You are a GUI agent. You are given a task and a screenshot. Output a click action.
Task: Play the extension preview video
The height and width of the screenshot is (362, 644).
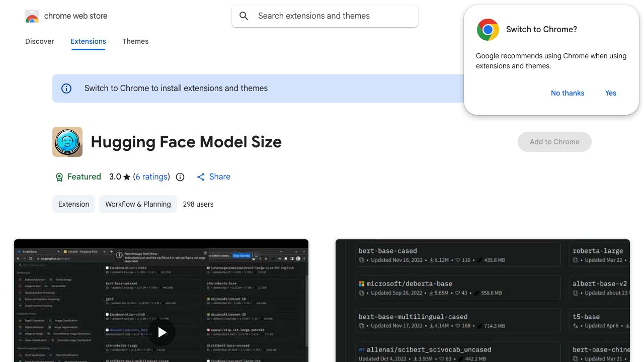coord(162,332)
